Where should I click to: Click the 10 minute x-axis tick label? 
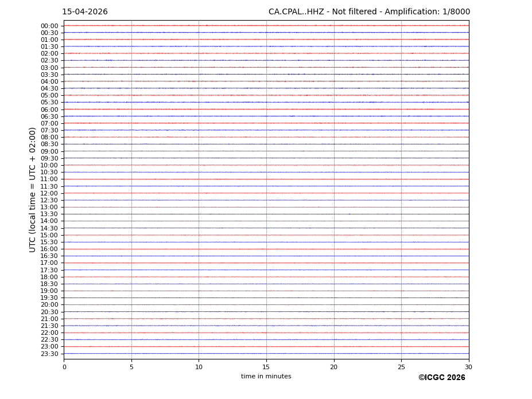click(199, 367)
